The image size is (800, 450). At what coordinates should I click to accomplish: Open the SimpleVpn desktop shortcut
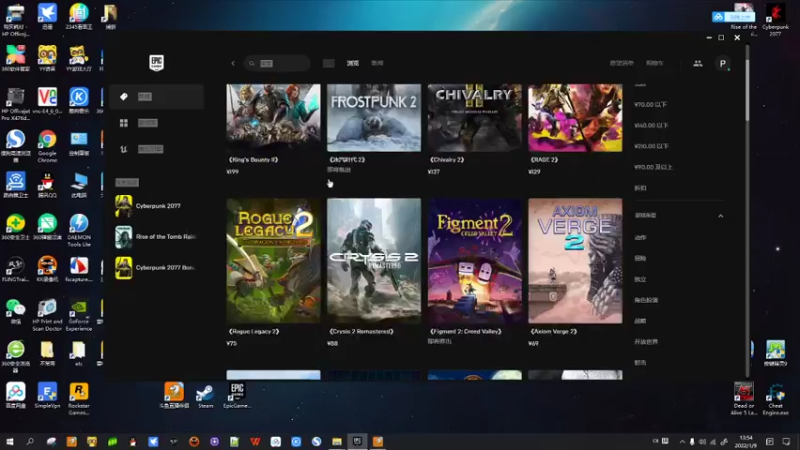click(47, 396)
